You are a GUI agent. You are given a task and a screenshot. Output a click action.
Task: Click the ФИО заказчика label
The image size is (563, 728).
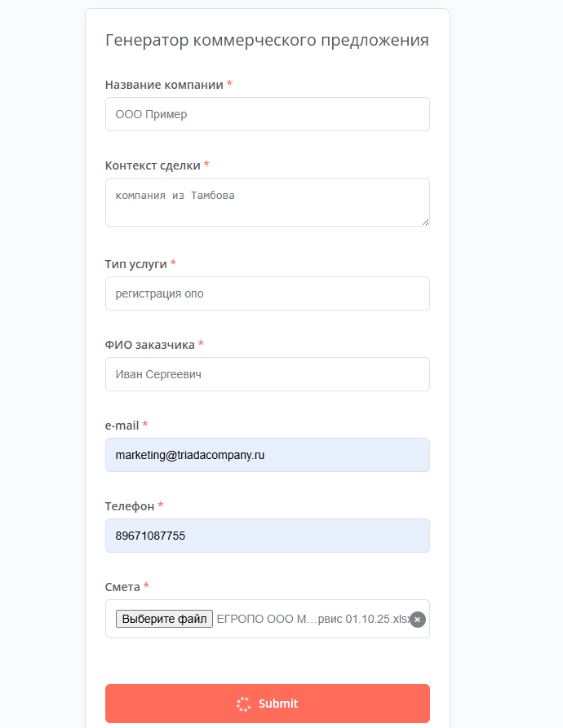click(x=150, y=345)
